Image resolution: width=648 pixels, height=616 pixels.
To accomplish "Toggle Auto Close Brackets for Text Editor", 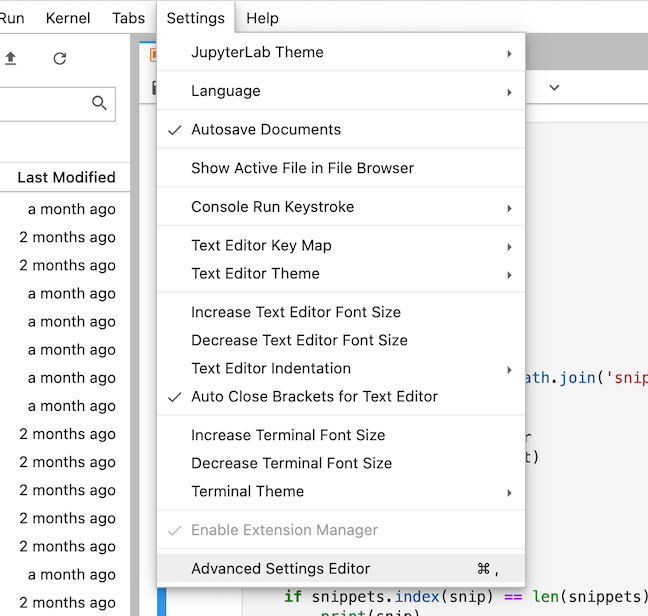I will click(341, 397).
